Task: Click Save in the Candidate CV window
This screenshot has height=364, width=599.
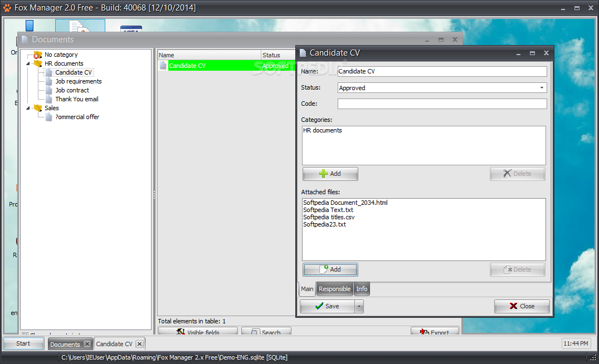Action: coord(328,306)
